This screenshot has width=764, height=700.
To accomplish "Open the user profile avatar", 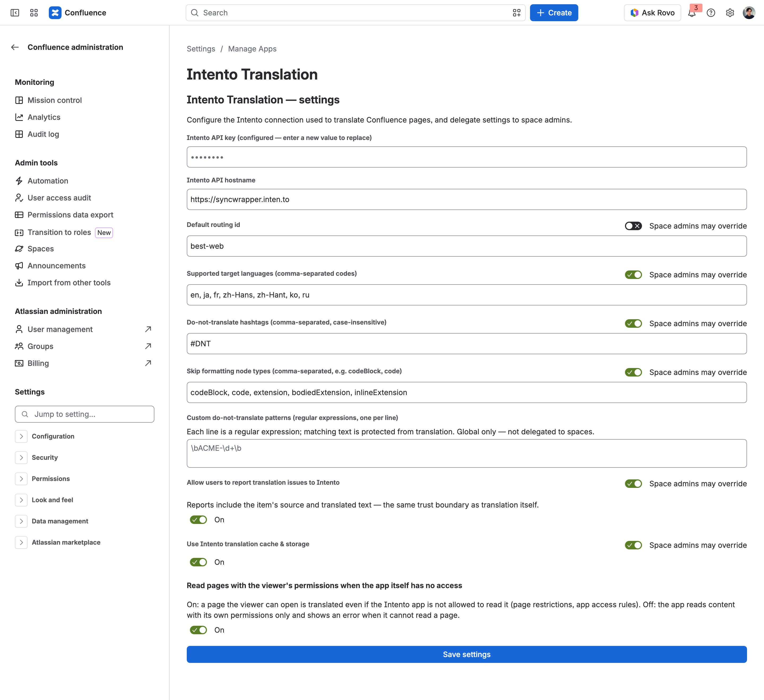I will coord(749,13).
